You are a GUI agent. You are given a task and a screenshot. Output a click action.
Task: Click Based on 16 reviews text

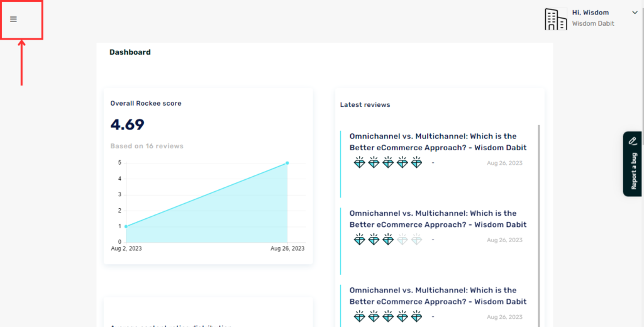(x=147, y=146)
